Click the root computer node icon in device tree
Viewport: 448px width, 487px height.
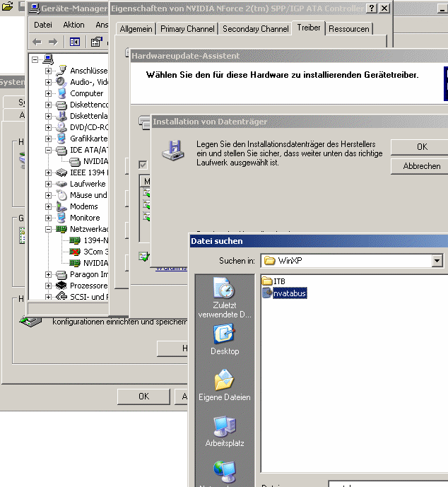click(48, 59)
